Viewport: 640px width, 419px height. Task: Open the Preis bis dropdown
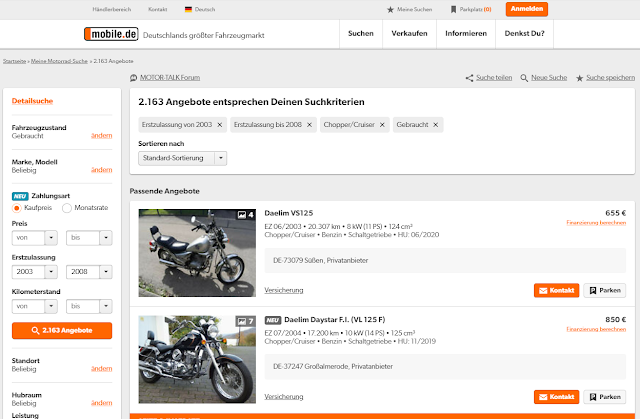[89, 238]
